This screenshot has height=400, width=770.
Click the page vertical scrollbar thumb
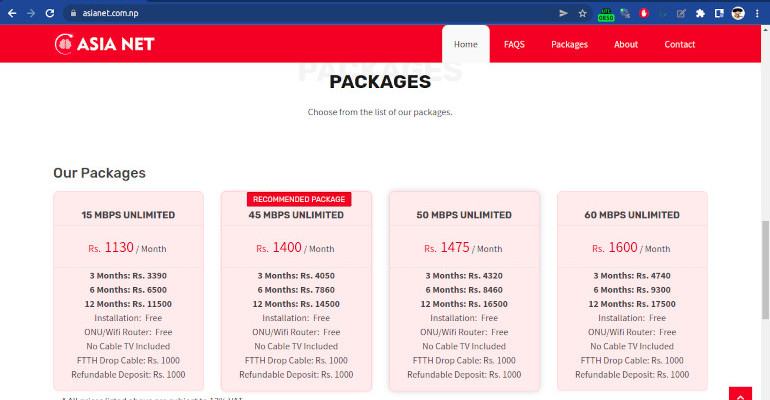click(x=765, y=269)
